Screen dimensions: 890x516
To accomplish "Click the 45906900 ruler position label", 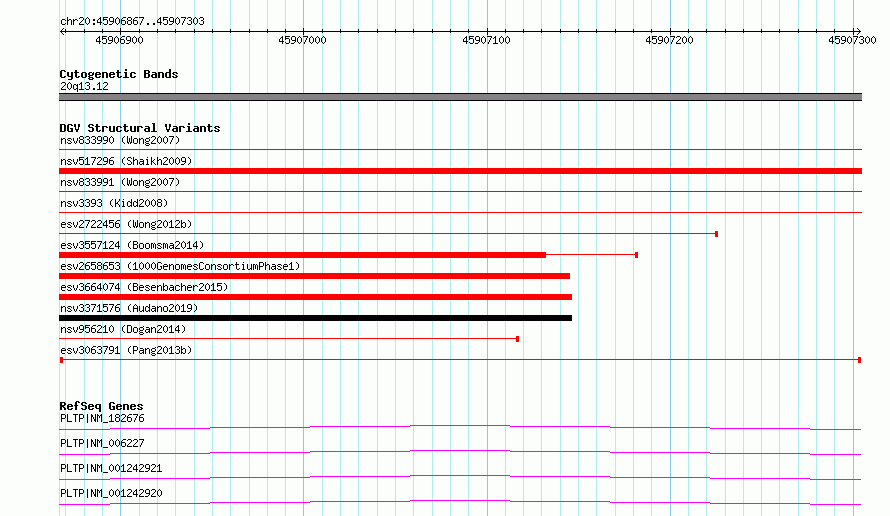I will pos(119,40).
